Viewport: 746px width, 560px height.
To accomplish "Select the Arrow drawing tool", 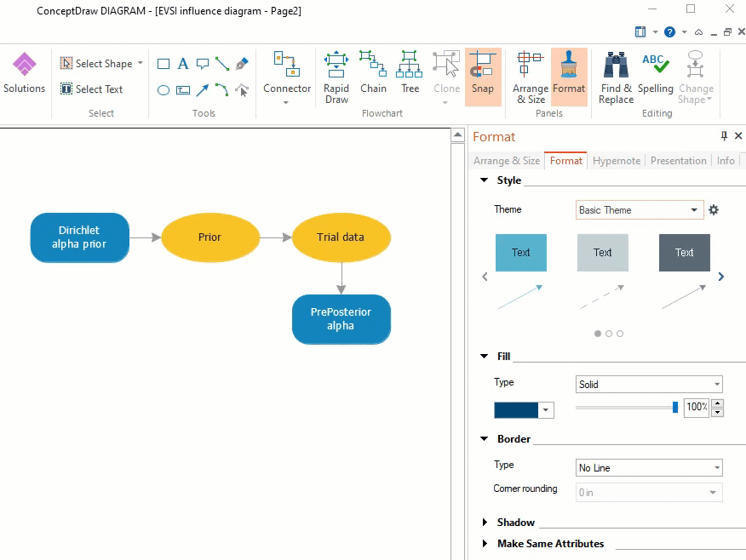I will click(x=203, y=90).
